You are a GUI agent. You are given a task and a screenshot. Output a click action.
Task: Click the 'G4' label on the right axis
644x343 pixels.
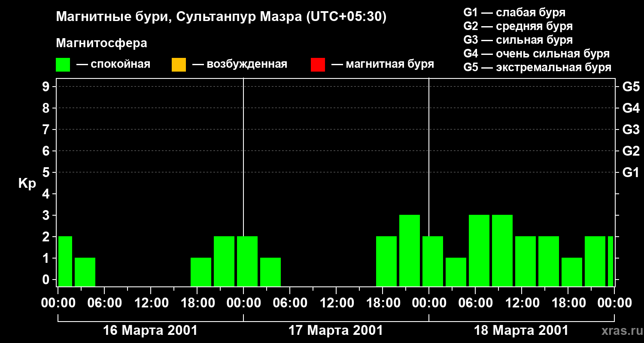[x=631, y=108]
